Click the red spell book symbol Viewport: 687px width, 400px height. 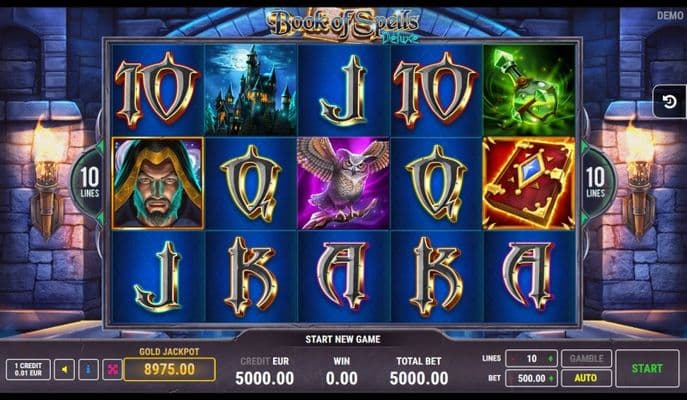tap(529, 183)
